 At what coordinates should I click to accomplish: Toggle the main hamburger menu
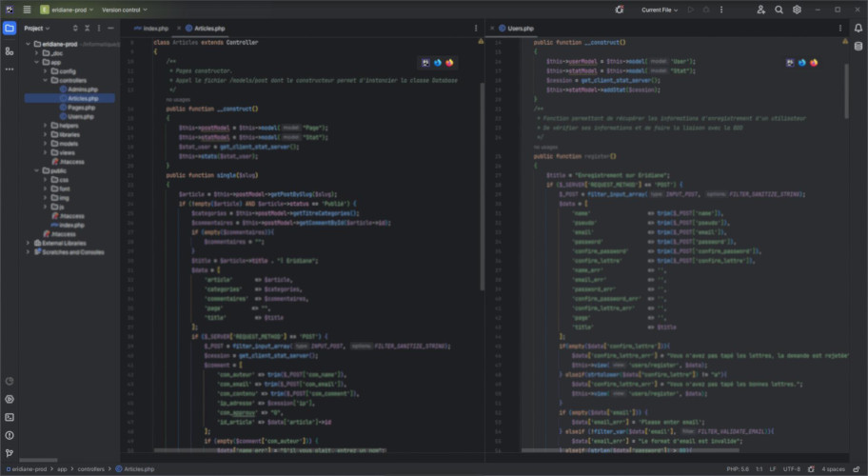[27, 10]
